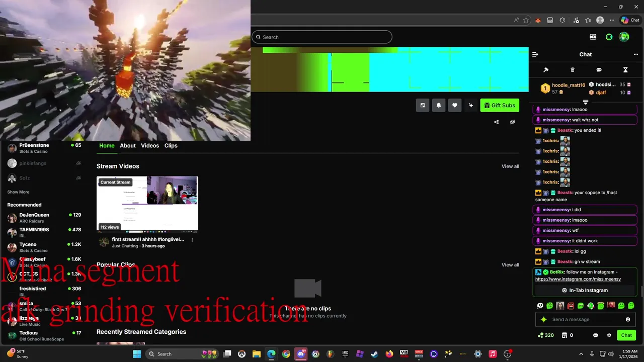This screenshot has height=362, width=644.
Task: Open chat options three-dots menu
Action: pyautogui.click(x=636, y=54)
